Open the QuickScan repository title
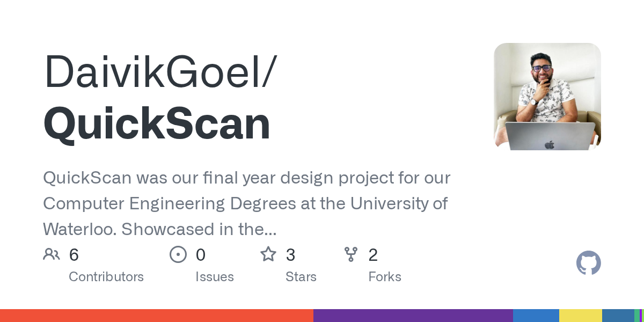 pyautogui.click(x=157, y=124)
